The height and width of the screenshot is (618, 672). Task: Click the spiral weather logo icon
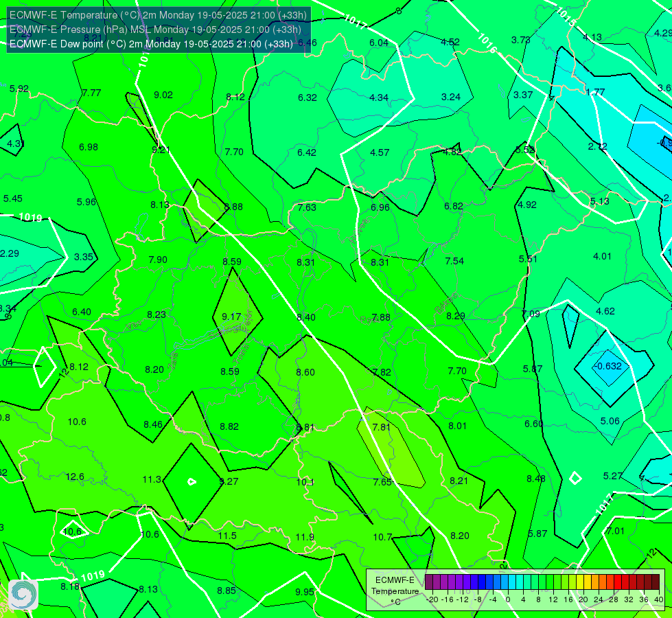(23, 595)
